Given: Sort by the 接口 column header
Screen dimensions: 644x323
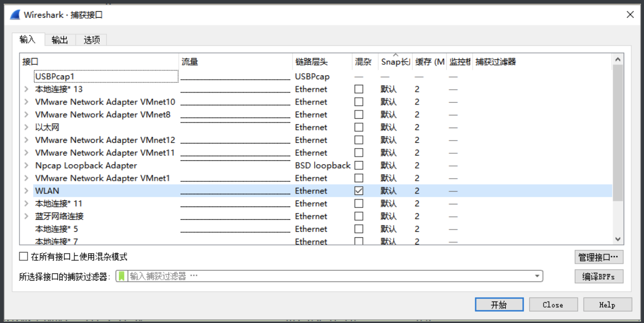Looking at the screenshot, I should click(x=100, y=62).
